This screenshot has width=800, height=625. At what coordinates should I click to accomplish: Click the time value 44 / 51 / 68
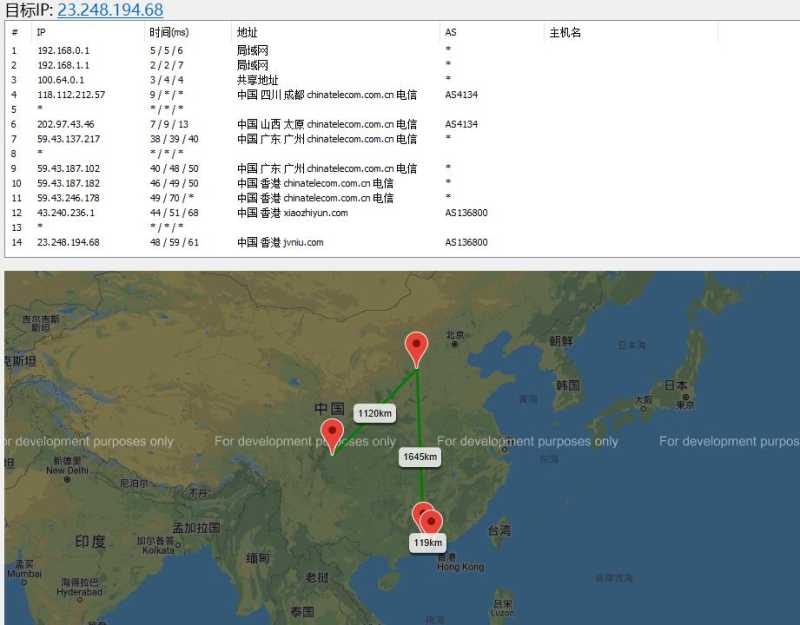(174, 213)
